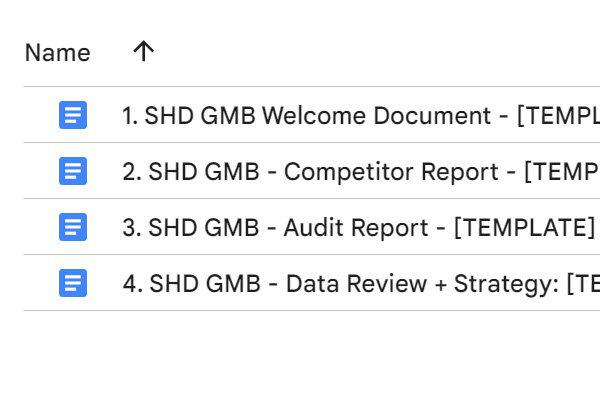Click the "1." number prefix of the first file
Image resolution: width=600 pixels, height=400 pixels.
coord(130,116)
